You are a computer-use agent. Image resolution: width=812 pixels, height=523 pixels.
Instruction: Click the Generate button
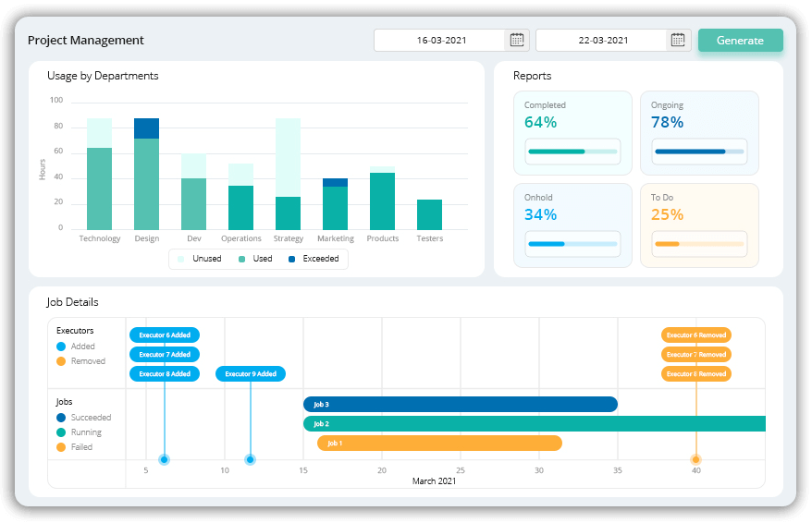point(740,40)
